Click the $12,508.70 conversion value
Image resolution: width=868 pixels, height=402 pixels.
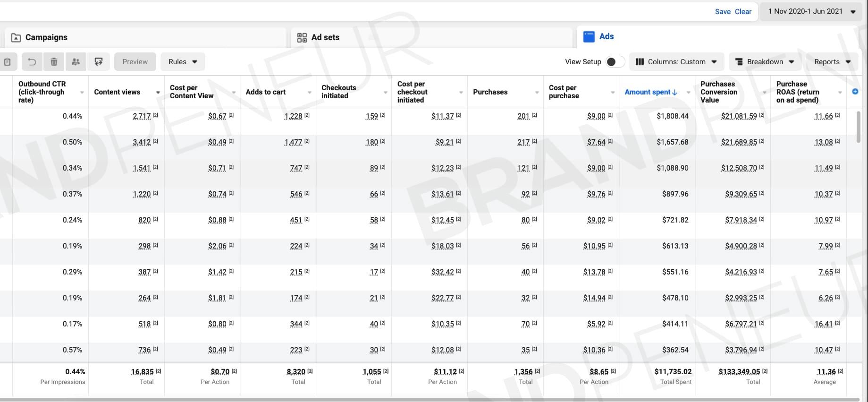coord(739,168)
